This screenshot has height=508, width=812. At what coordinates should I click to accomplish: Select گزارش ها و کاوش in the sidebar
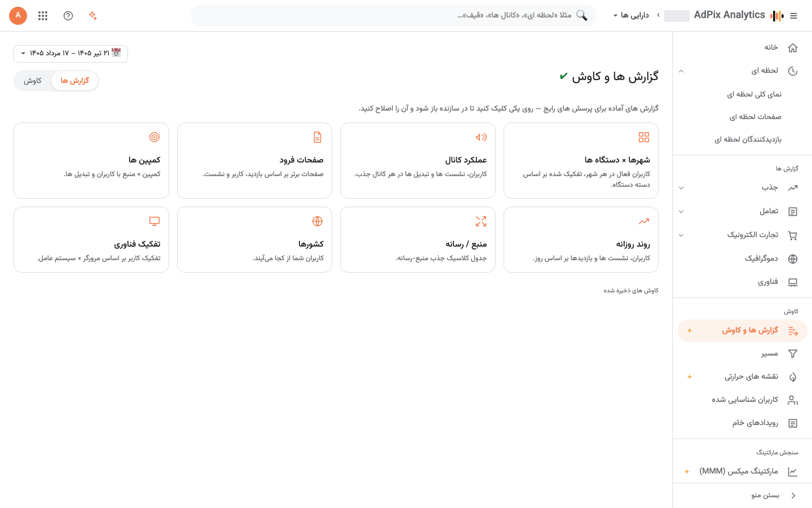click(742, 331)
